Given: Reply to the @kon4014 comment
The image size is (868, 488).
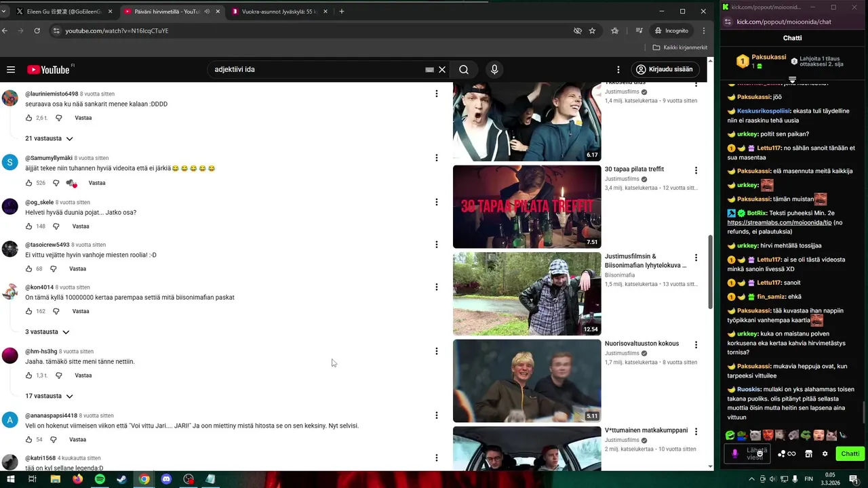Looking at the screenshot, I should [x=81, y=311].
